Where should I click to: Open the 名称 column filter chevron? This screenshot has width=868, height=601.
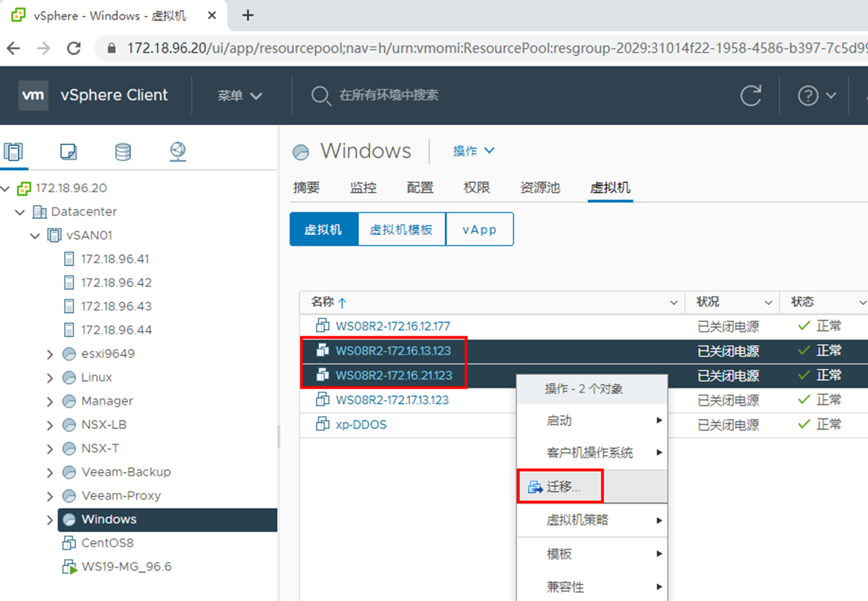(x=674, y=303)
